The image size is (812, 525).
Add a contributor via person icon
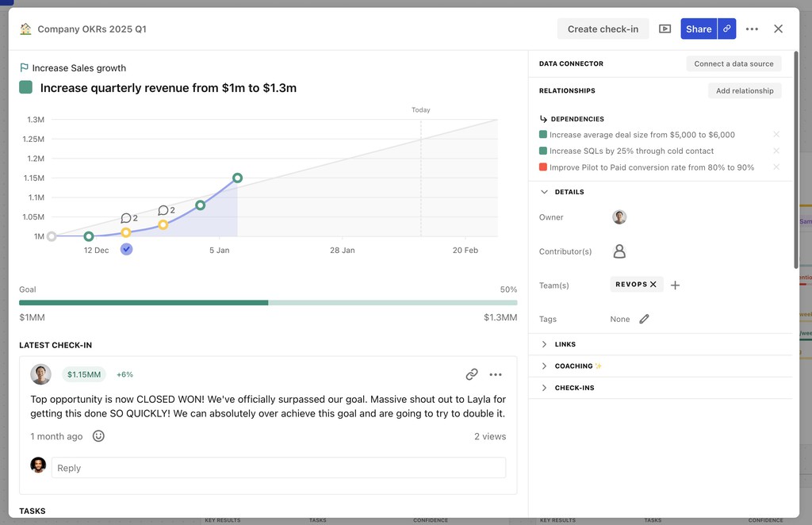pos(619,251)
